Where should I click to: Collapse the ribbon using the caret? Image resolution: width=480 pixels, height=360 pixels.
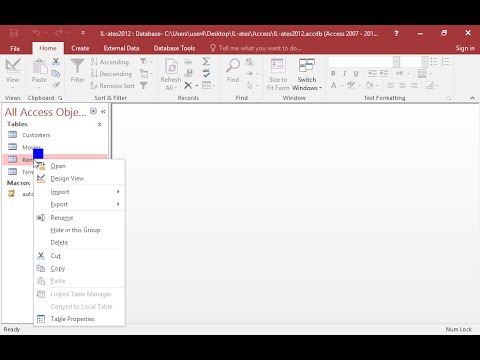tap(472, 98)
